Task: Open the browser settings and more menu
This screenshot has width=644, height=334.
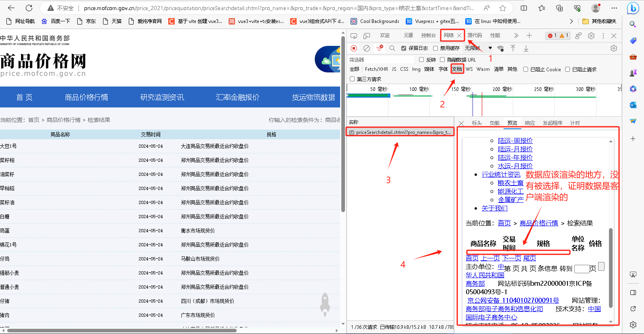Action: (x=614, y=8)
